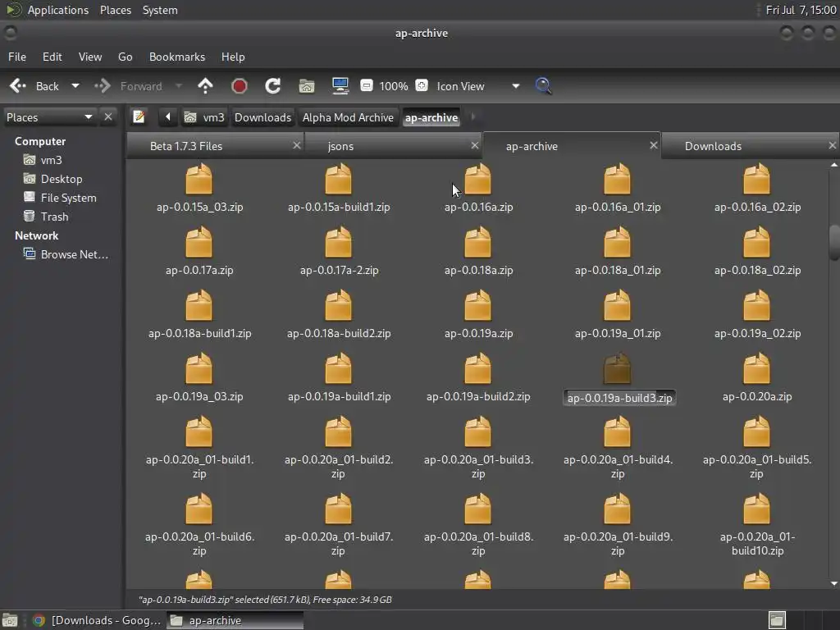Select ap-0.0.19a.zip archive icon

point(478,305)
